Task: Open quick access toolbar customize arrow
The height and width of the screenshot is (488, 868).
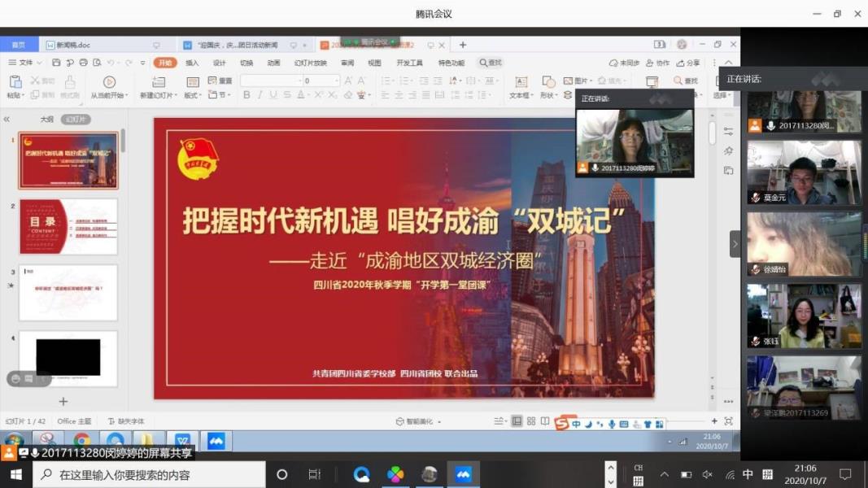Action: click(x=142, y=63)
